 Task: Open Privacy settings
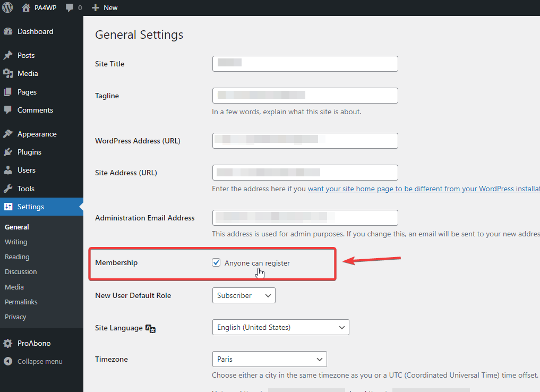pos(15,317)
